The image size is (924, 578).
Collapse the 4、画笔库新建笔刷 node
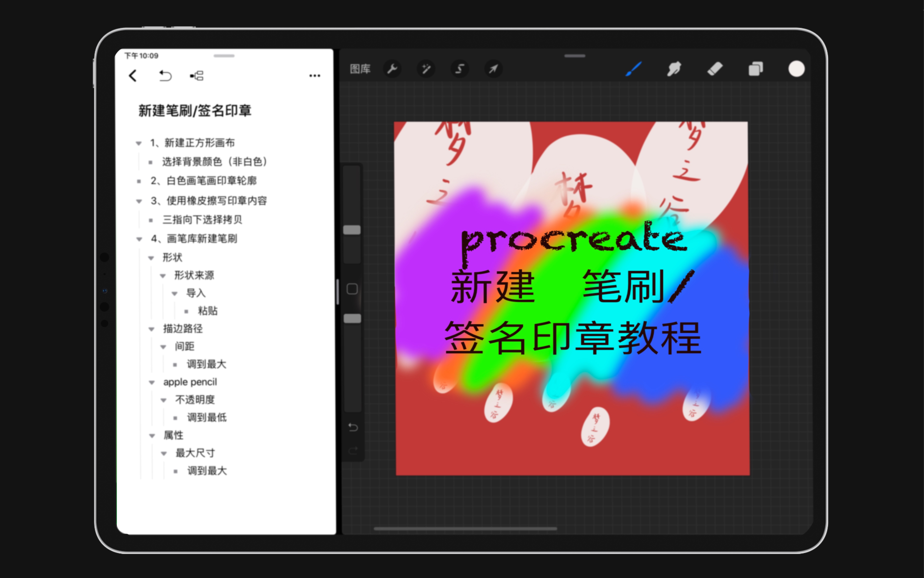coord(139,239)
